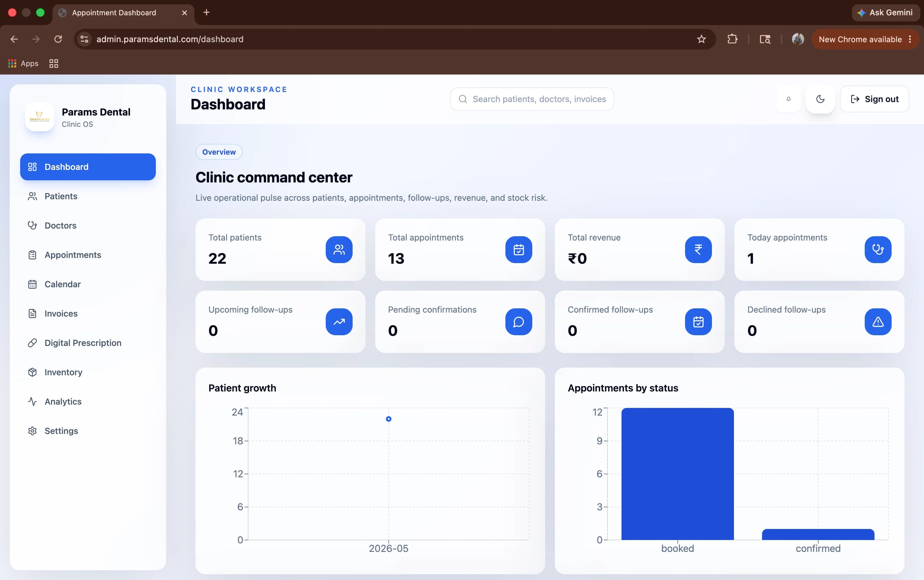Focus the search patients field
Screen dimensions: 924x580
[532, 99]
